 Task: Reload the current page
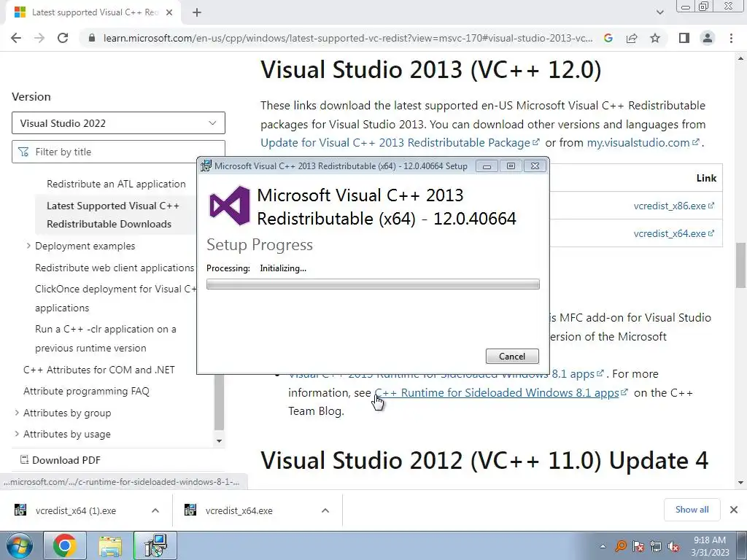(63, 38)
